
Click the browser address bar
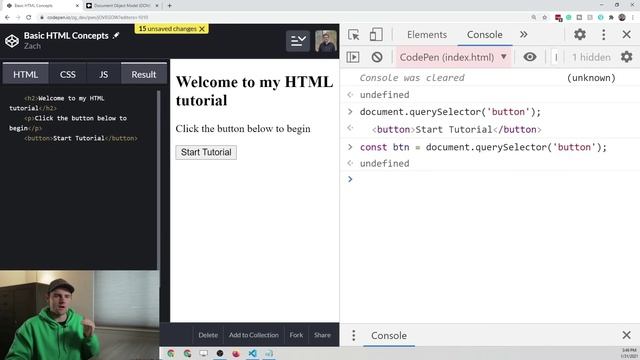coord(282,18)
